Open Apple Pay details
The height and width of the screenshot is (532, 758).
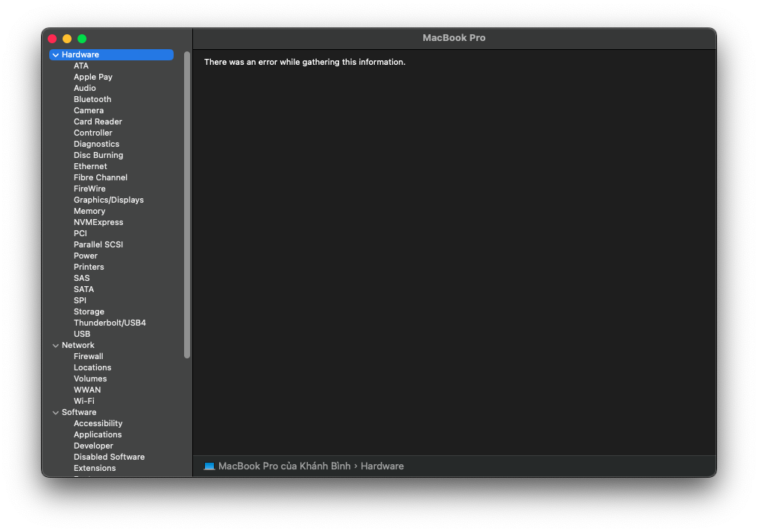coord(92,77)
